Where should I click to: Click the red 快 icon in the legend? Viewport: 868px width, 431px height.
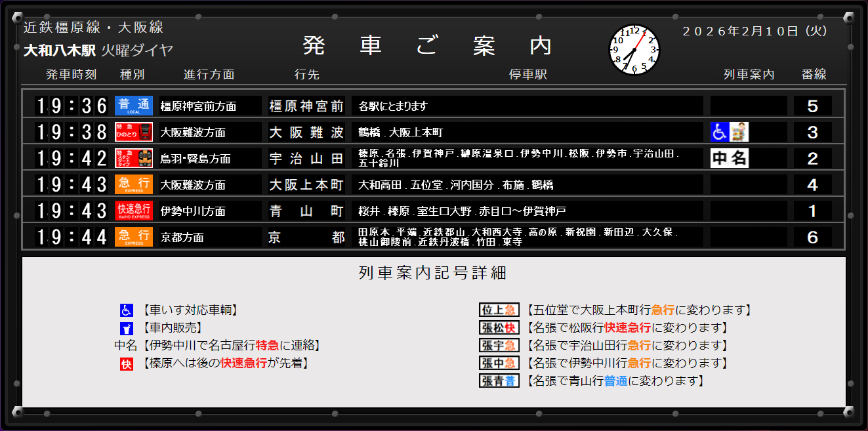(126, 363)
